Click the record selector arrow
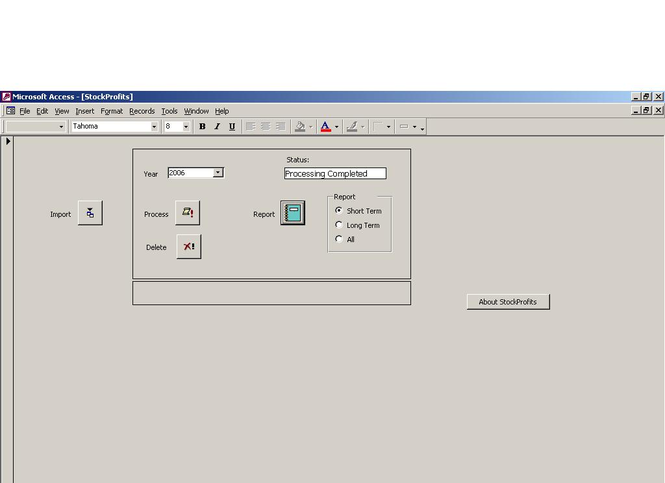 point(8,141)
